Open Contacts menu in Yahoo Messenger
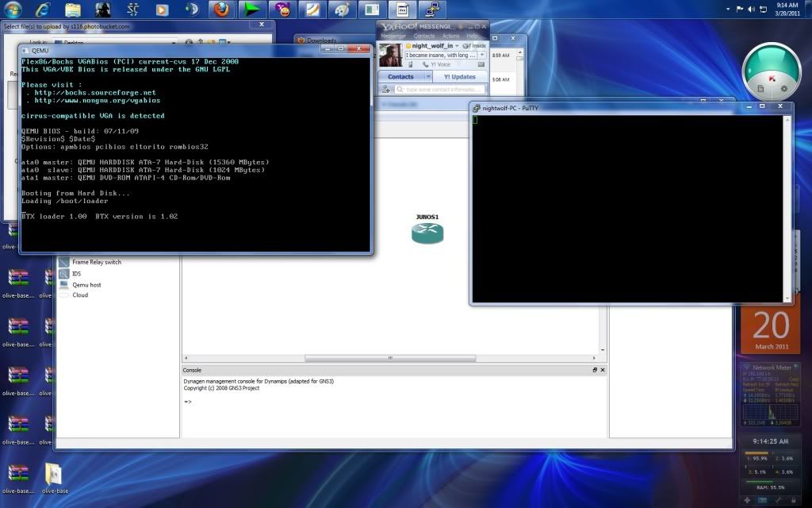 tap(423, 36)
